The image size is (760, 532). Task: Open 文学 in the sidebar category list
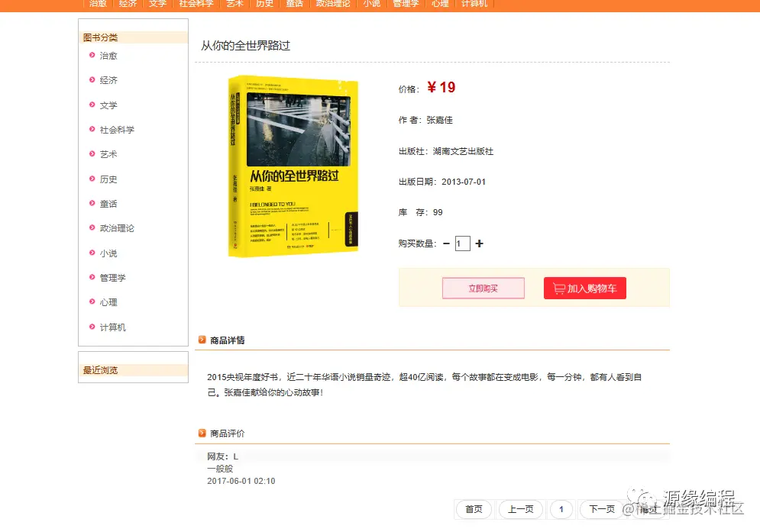tap(108, 105)
